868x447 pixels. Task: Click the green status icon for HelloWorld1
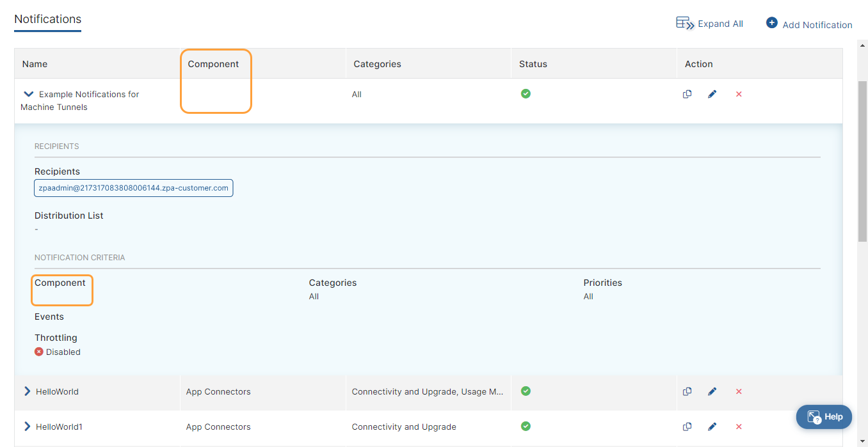526,426
